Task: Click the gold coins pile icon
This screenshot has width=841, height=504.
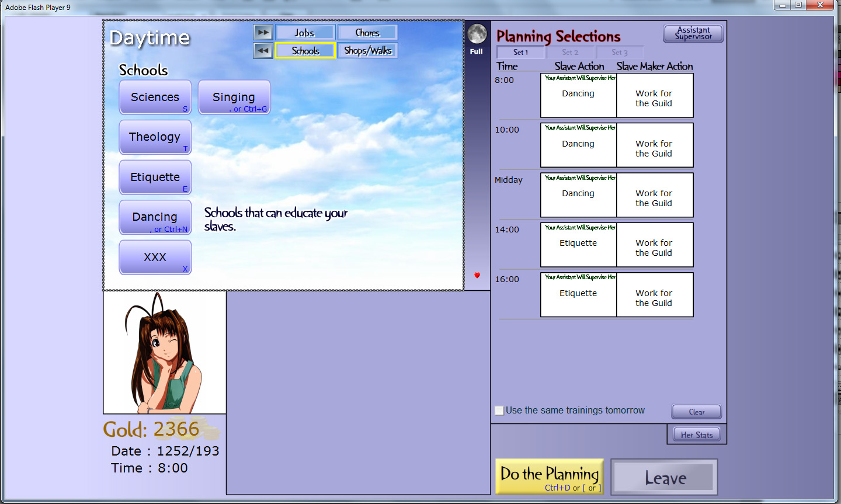Action: (207, 429)
